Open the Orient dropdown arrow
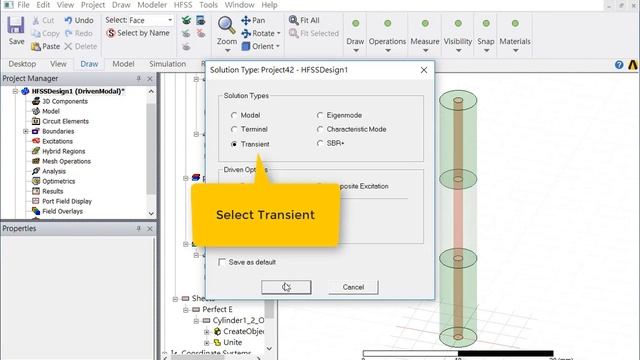Screen dimensions: 640x360 (278, 47)
